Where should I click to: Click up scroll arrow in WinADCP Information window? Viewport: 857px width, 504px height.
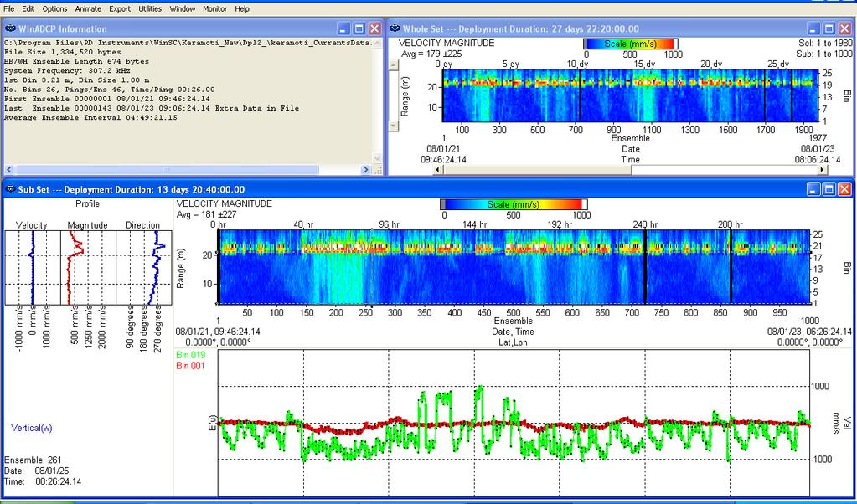(377, 44)
